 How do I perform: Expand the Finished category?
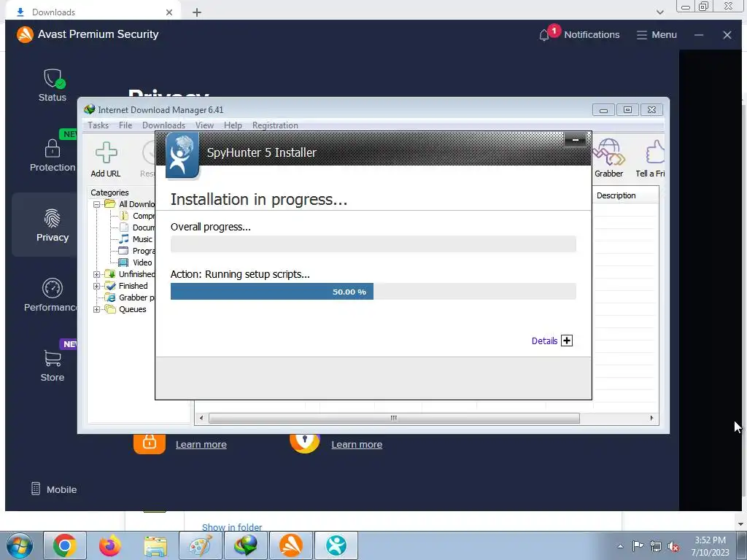point(97,286)
